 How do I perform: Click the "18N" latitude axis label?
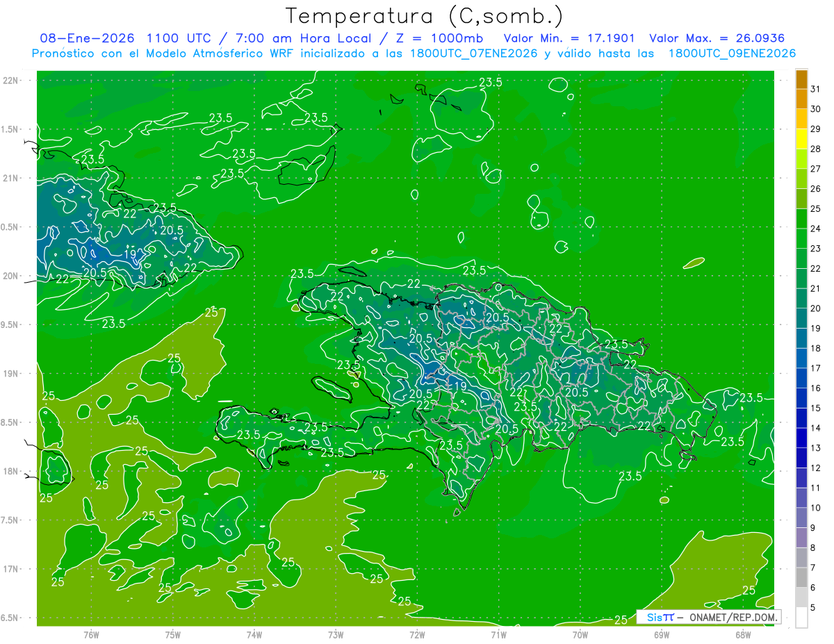point(11,471)
